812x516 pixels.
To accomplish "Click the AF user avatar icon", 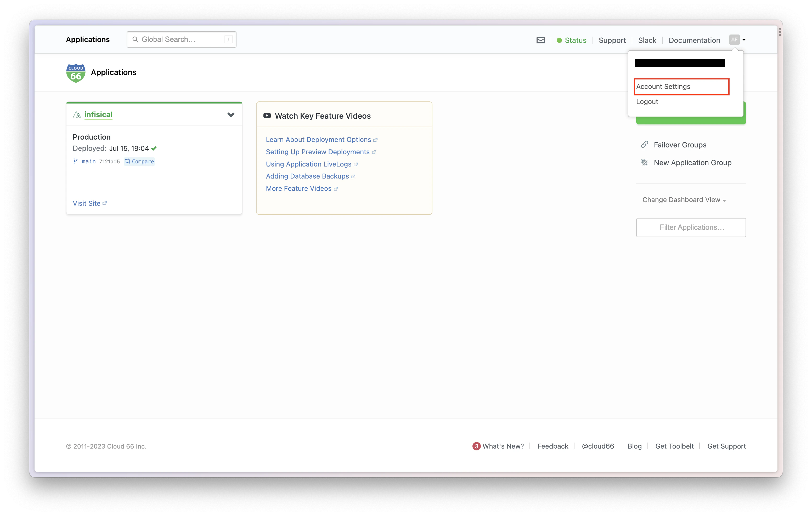I will point(734,39).
